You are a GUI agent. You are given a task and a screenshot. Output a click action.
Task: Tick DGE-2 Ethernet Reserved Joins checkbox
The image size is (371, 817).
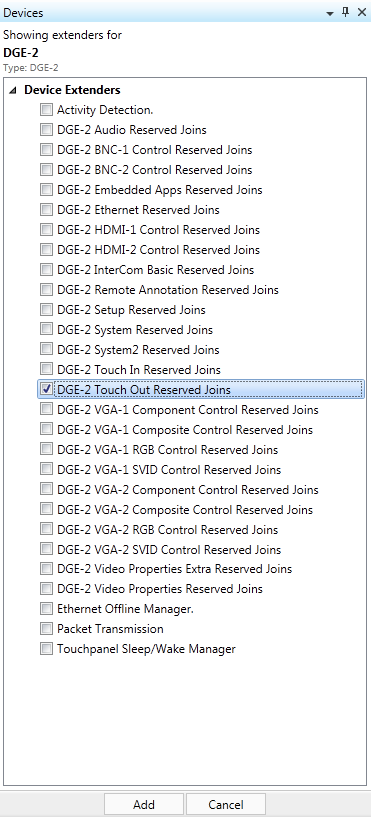[46, 209]
